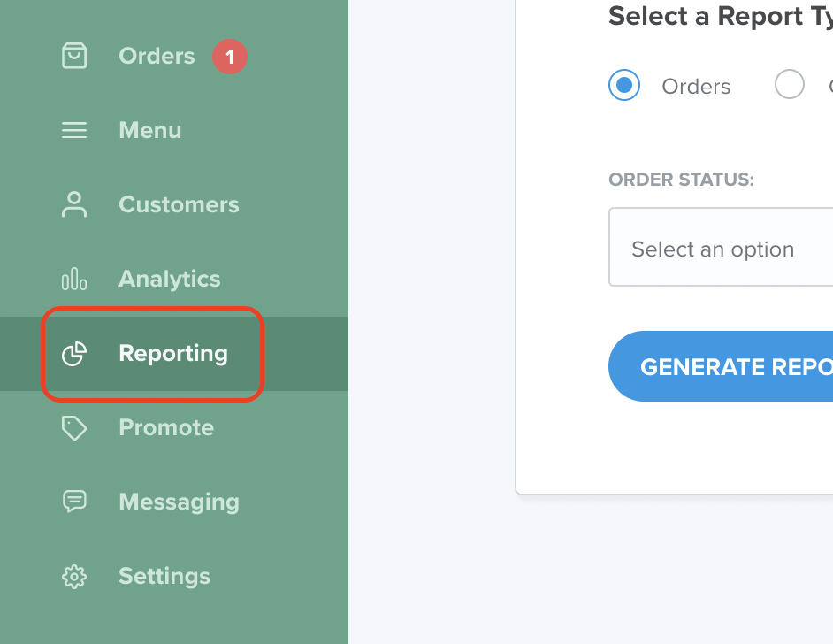
Task: Go to the Menu sidebar section
Action: tap(150, 130)
